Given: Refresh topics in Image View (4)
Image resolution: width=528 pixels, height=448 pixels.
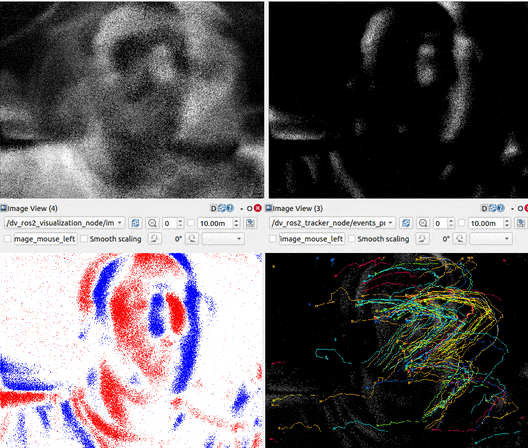Looking at the screenshot, I should click(135, 223).
